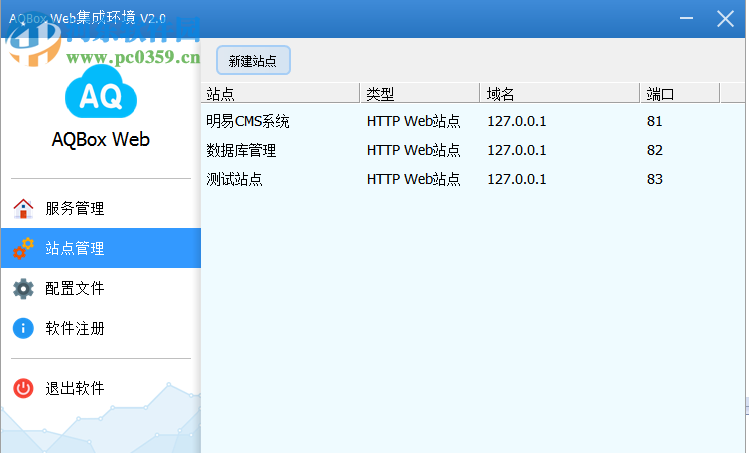Select the 测试站点 site row

[473, 179]
